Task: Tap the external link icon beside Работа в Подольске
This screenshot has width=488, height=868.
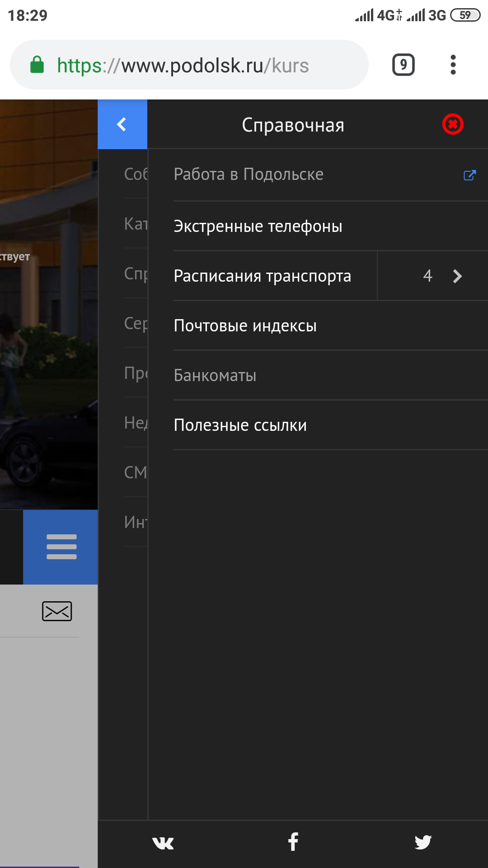Action: 469,175
